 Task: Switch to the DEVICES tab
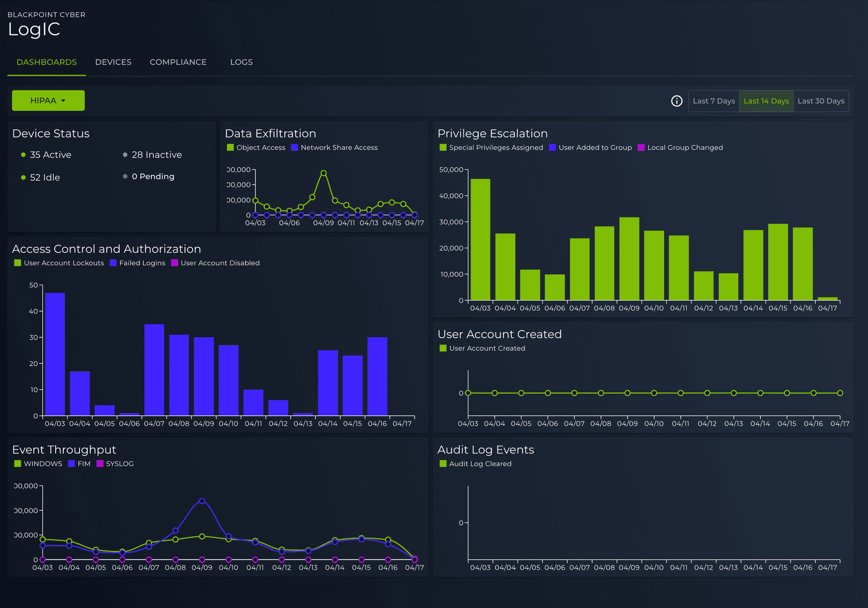[x=113, y=62]
